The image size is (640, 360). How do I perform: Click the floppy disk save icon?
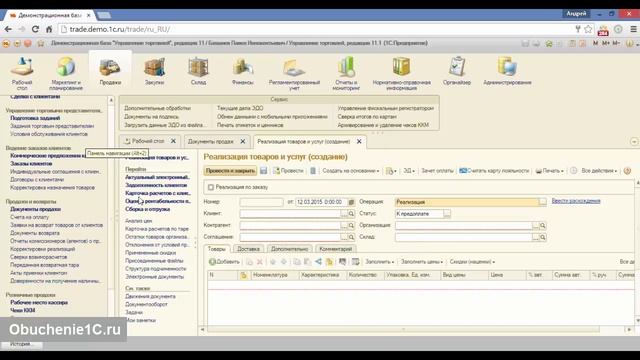(264, 171)
